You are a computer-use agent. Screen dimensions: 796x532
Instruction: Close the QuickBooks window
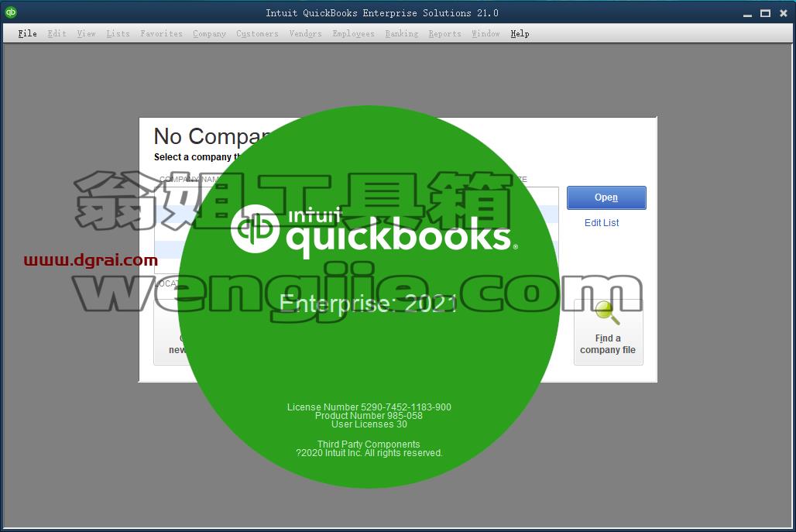(784, 13)
